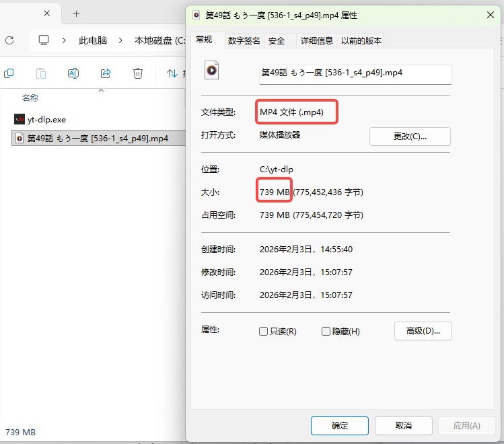Click the 名称 column header

click(x=30, y=98)
